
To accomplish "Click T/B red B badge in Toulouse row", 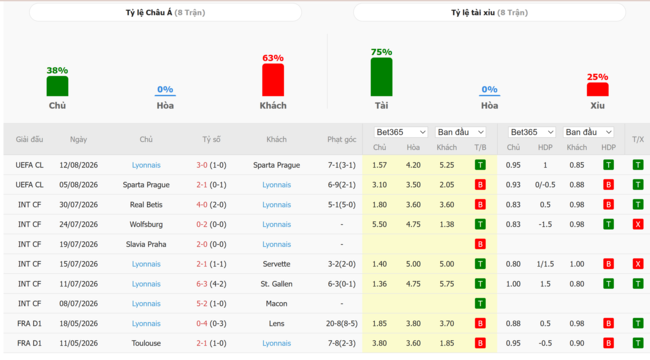I will point(480,343).
